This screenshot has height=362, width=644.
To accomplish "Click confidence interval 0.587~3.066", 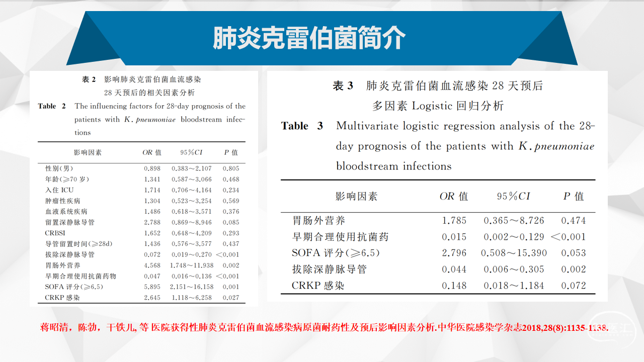I will [x=192, y=179].
